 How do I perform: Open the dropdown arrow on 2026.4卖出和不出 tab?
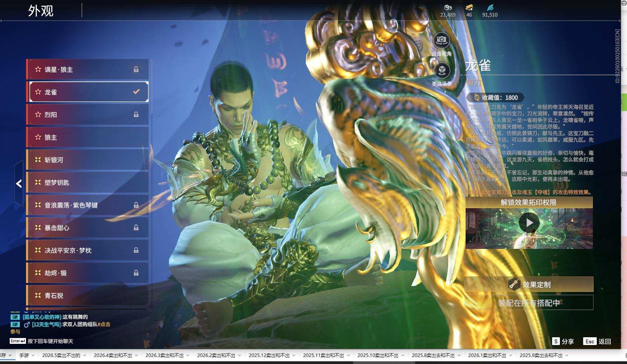pos(137,355)
